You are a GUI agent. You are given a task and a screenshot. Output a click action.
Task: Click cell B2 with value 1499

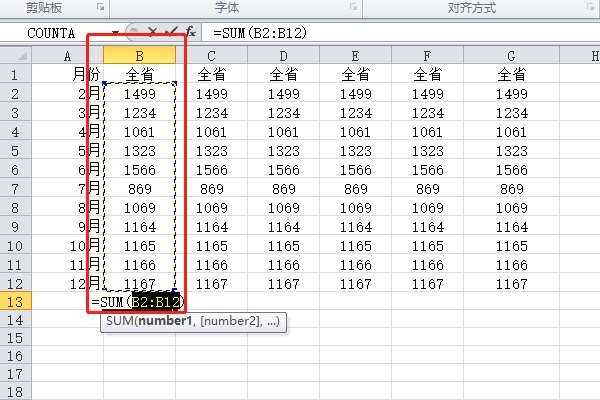point(140,93)
